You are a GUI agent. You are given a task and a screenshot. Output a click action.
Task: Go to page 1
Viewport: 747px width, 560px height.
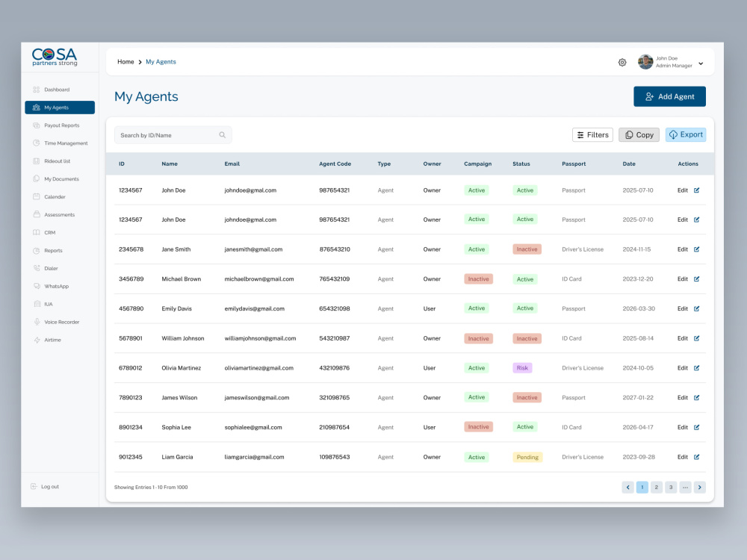click(642, 487)
